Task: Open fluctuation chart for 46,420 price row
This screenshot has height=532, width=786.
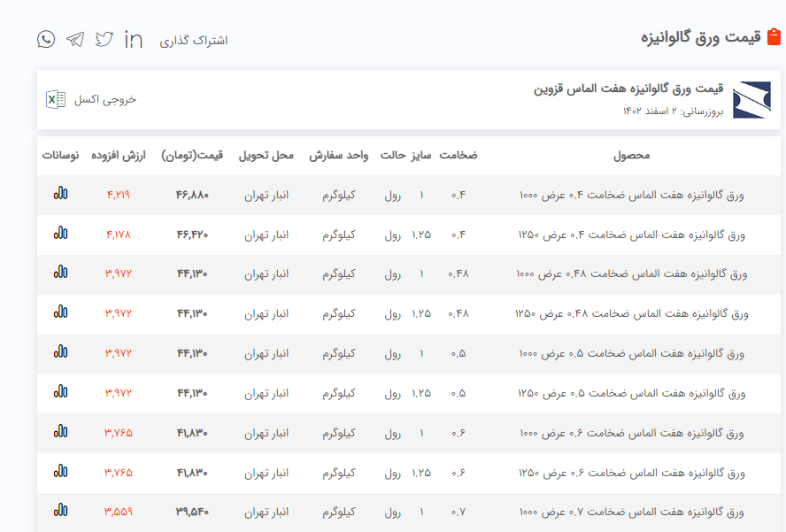Action: (x=60, y=233)
